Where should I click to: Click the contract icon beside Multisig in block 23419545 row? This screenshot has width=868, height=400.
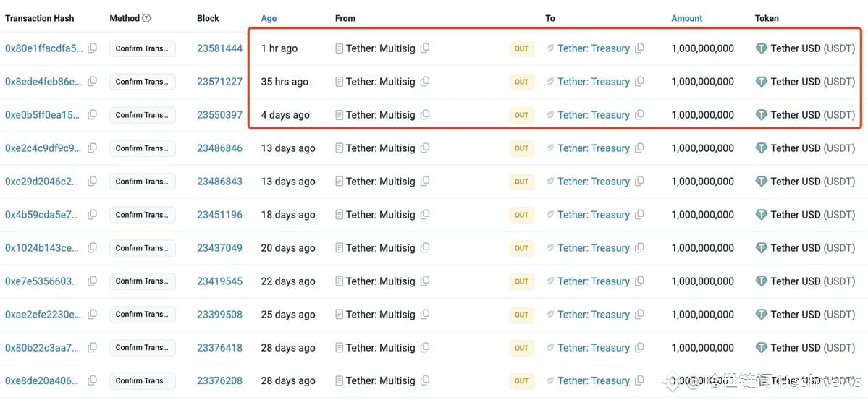340,281
